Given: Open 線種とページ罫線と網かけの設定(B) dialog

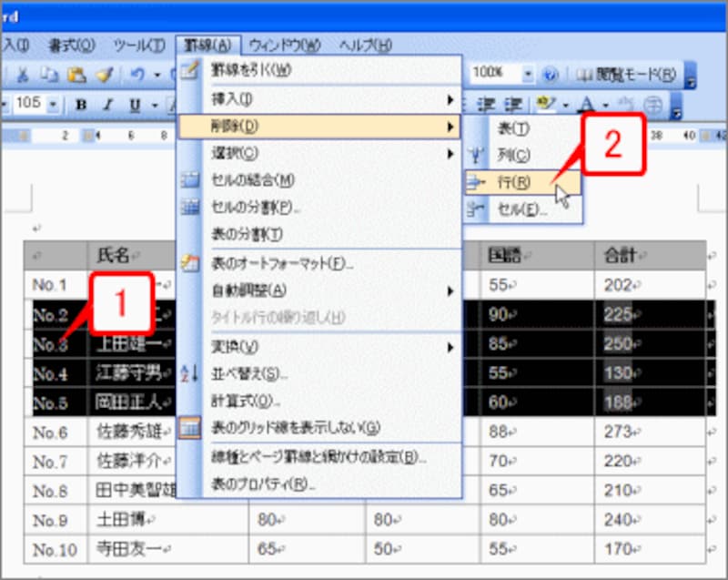Looking at the screenshot, I should point(319,457).
